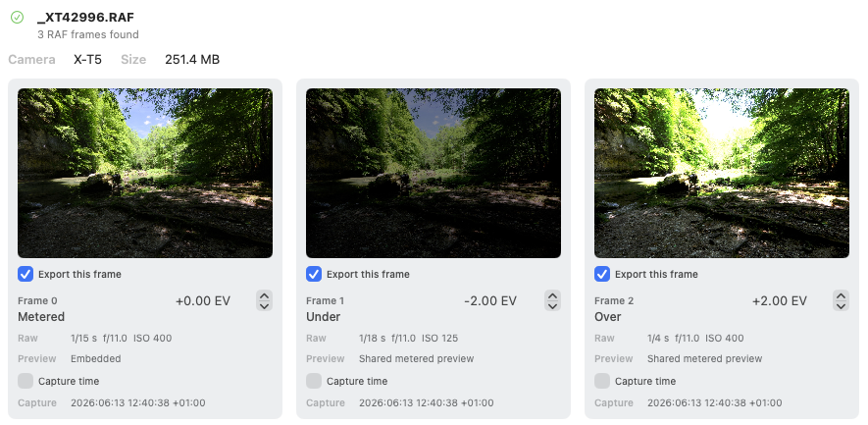Screen dimensions: 868x425
Task: Select the underexposed frame thumbnail
Action: pos(434,173)
